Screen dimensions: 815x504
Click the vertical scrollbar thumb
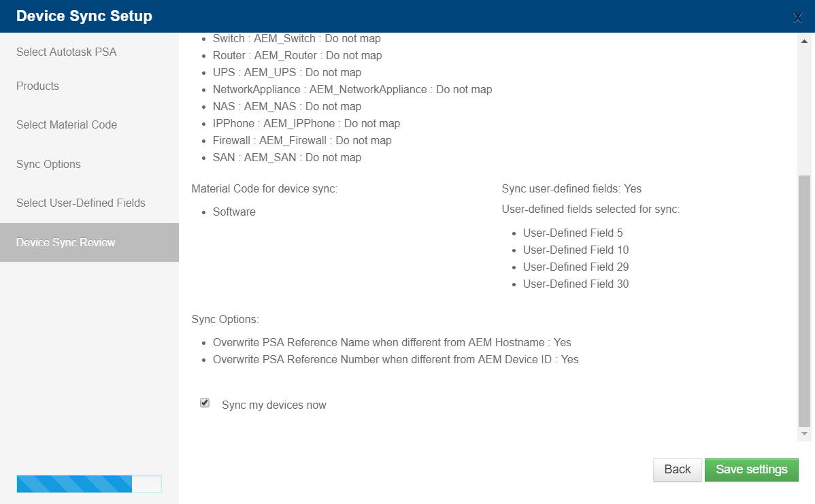[x=804, y=301]
